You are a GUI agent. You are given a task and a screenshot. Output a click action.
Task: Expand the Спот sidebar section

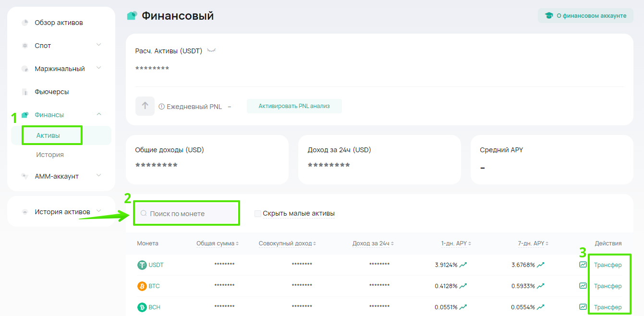98,45
